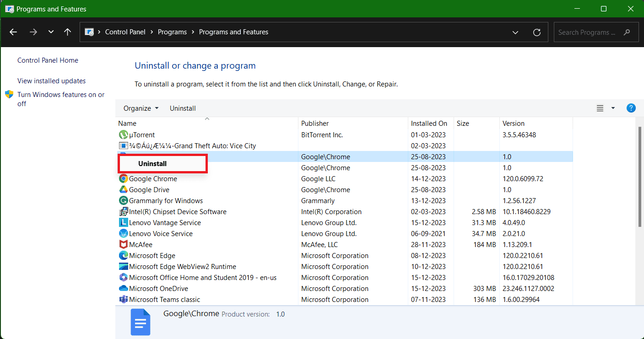
Task: Click the McAfee shield icon
Action: (123, 245)
